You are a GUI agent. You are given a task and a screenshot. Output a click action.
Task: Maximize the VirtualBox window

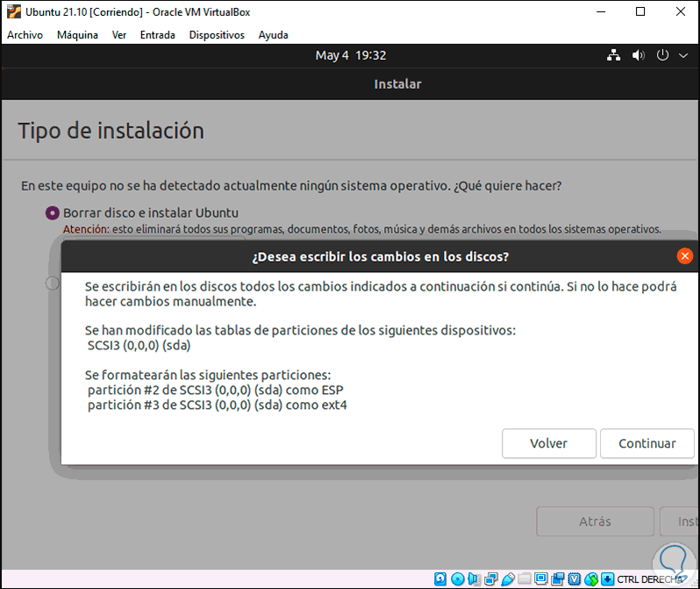(x=640, y=11)
